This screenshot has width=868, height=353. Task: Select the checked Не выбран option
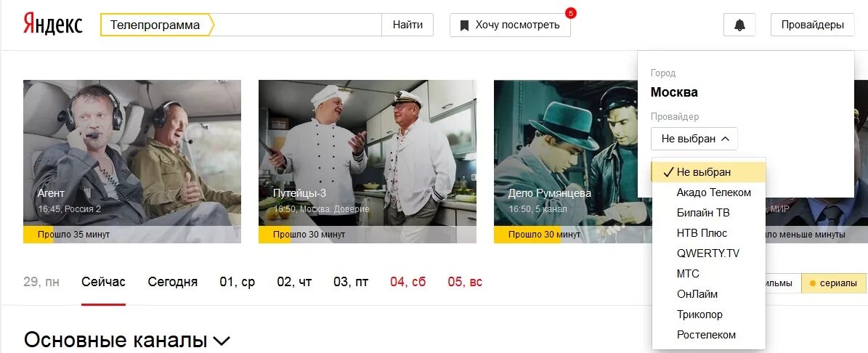tap(709, 172)
